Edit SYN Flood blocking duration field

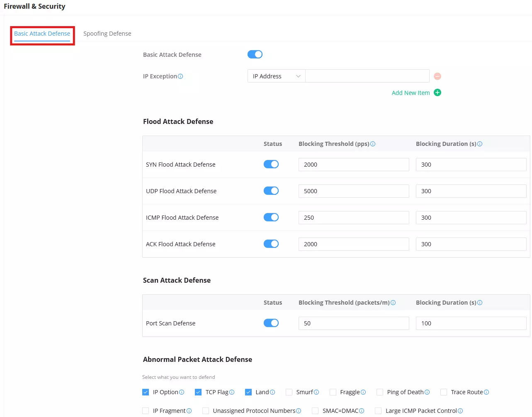click(x=471, y=165)
